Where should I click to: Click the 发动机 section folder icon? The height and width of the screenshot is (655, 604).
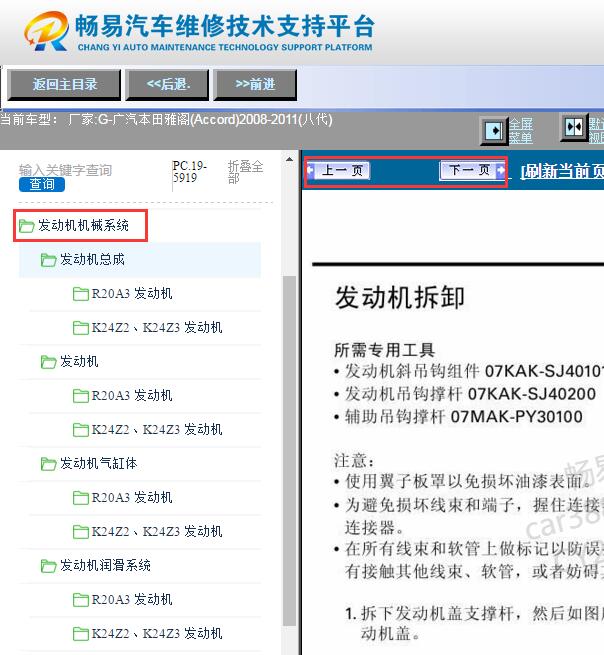tap(48, 362)
